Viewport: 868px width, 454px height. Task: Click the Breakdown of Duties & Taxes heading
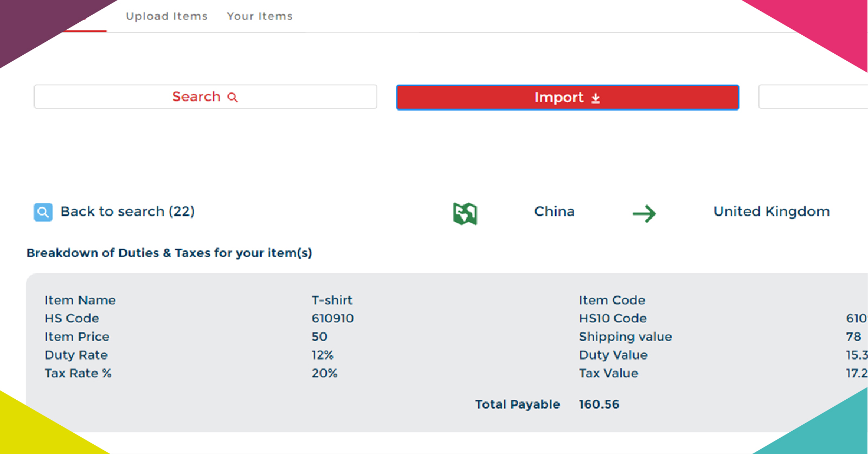(169, 253)
